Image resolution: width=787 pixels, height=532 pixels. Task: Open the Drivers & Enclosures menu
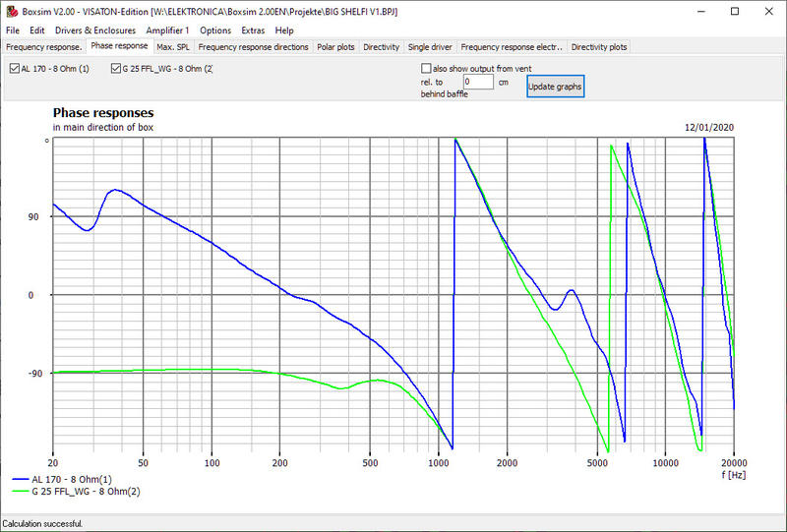[x=95, y=30]
